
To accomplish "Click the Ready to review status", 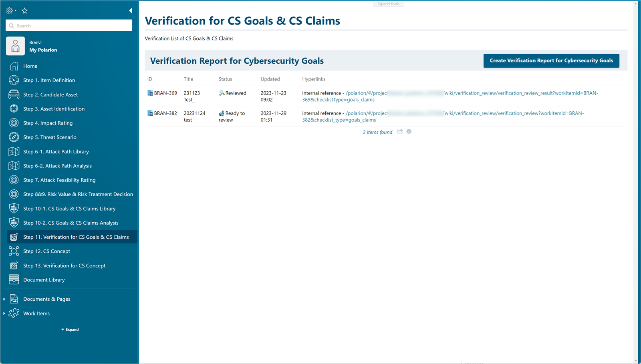I will click(x=232, y=117).
